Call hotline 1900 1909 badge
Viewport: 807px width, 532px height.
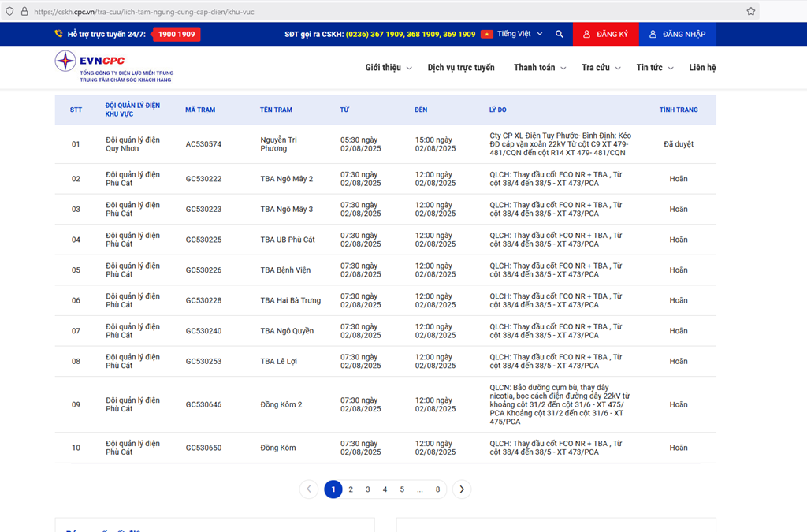coord(177,35)
